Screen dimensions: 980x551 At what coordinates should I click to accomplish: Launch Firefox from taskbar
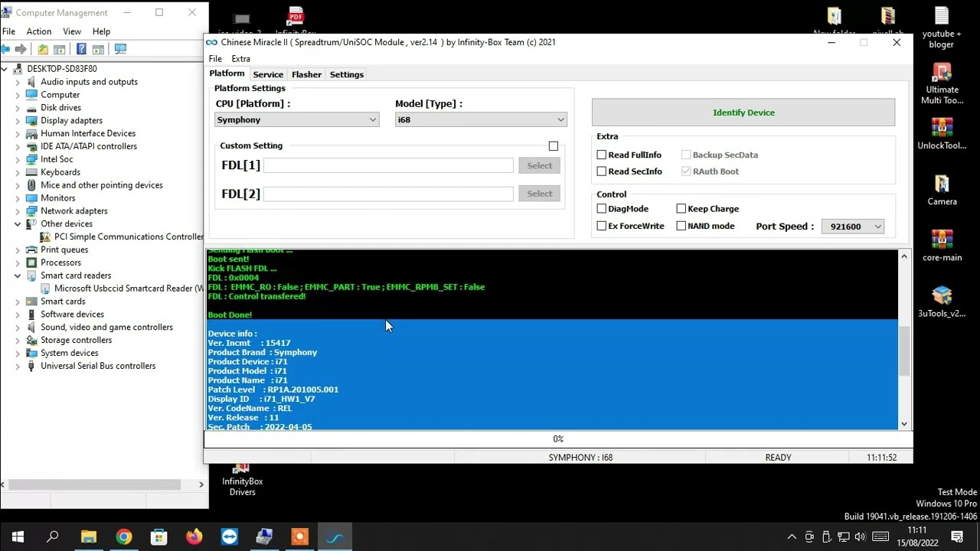tap(194, 537)
